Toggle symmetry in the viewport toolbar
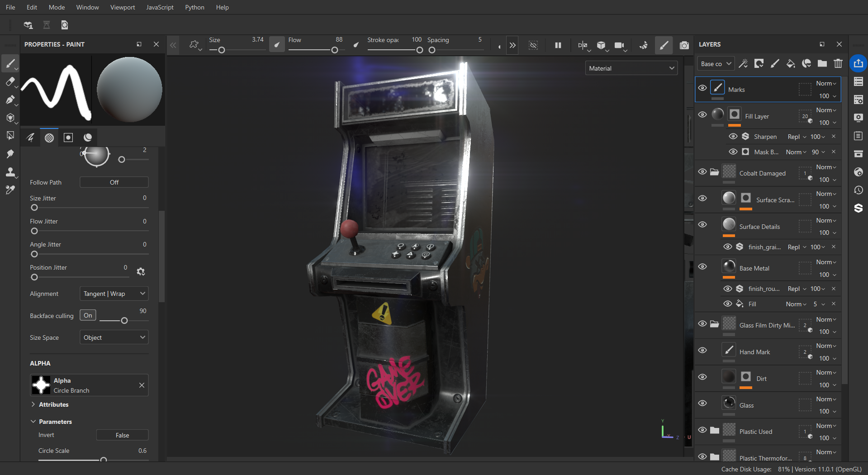 point(583,45)
